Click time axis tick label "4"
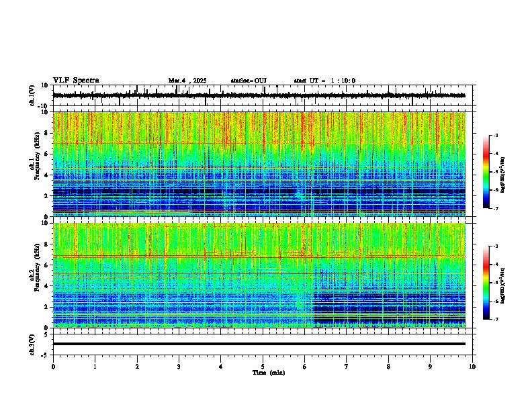 coord(221,367)
